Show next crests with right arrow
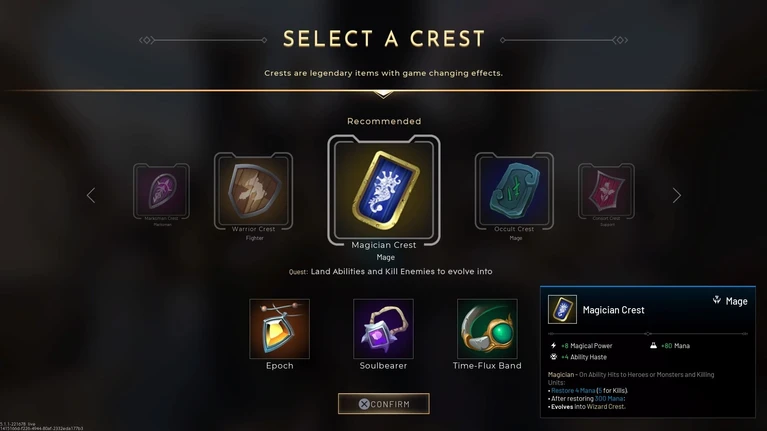The image size is (767, 431). tap(677, 195)
